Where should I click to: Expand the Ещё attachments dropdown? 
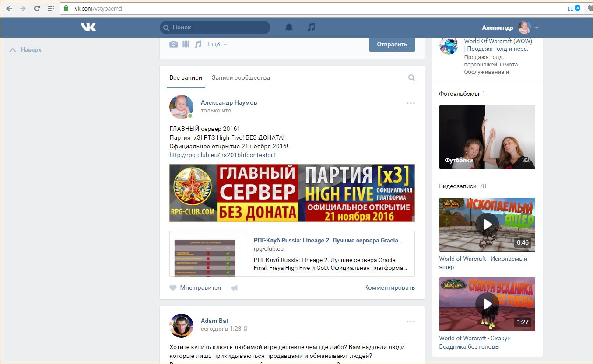[217, 44]
